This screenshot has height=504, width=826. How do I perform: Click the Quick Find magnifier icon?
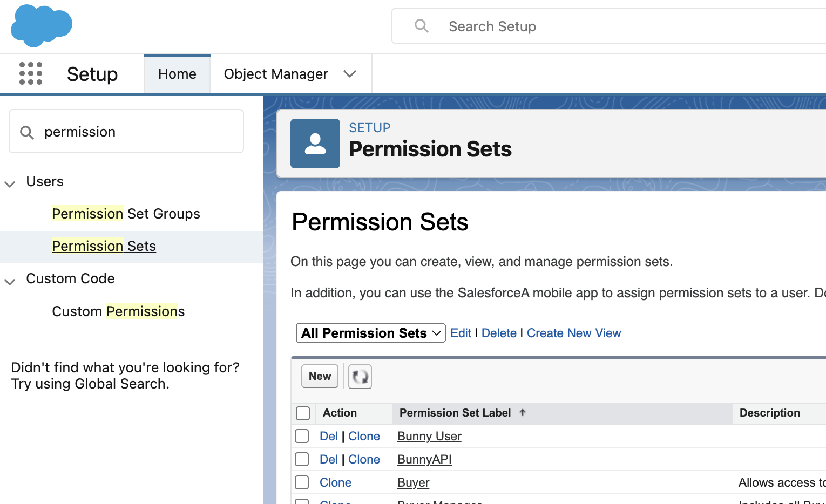[x=27, y=132]
